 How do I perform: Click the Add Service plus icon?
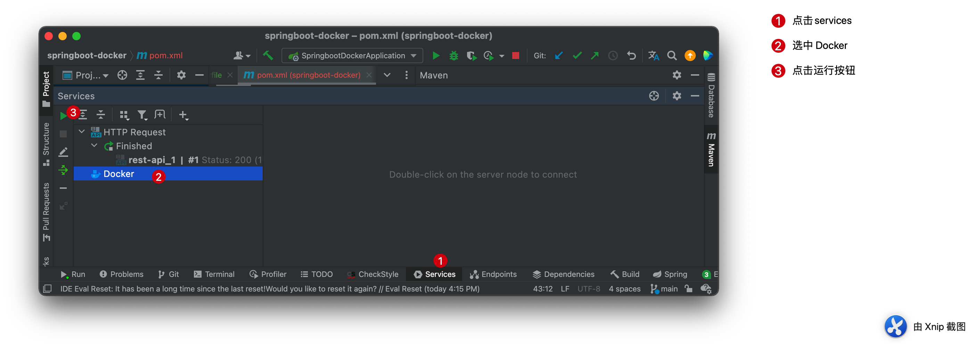click(x=183, y=115)
